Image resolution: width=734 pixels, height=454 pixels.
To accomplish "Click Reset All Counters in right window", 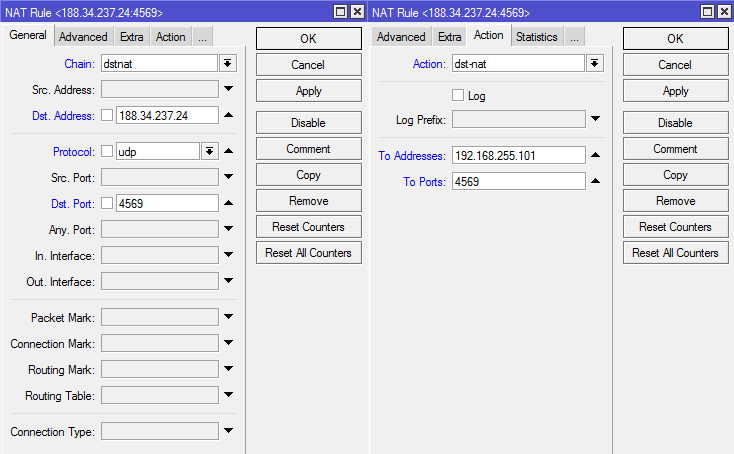I will (x=675, y=252).
